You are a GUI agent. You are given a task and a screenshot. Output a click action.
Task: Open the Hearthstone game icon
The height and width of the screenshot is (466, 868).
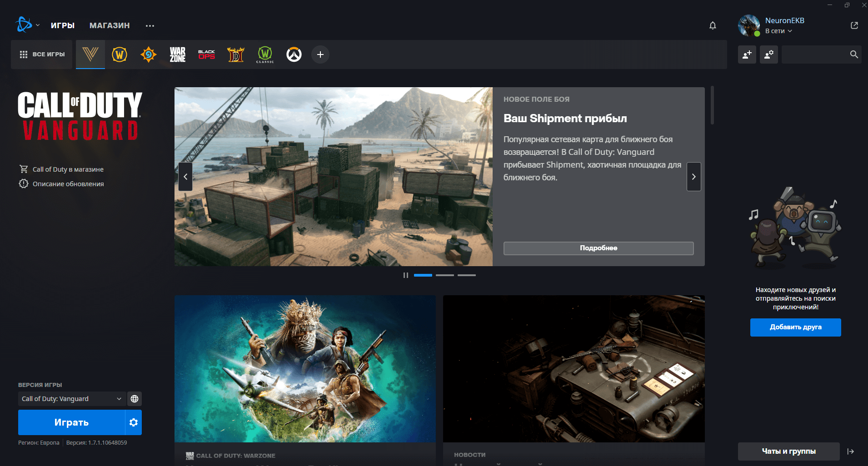[x=149, y=55]
